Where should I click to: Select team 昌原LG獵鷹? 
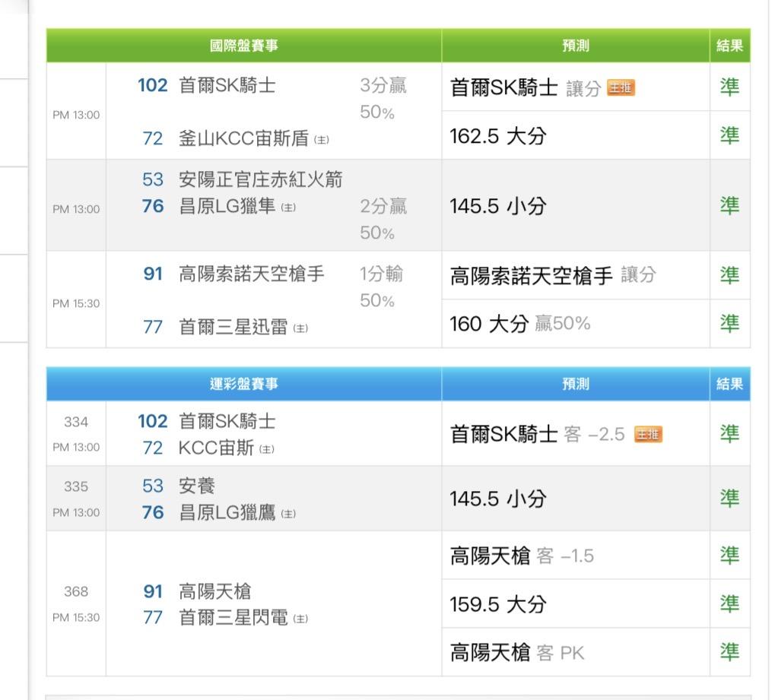coord(227,512)
